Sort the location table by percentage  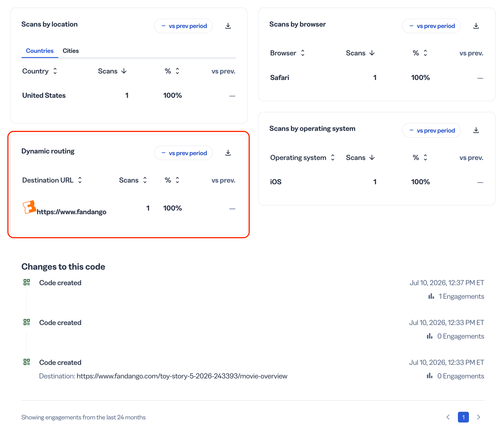172,71
